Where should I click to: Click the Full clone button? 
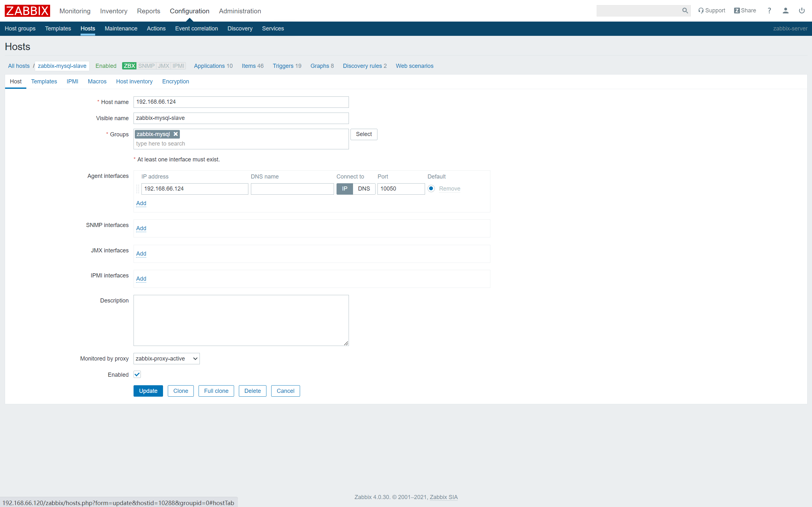click(216, 391)
